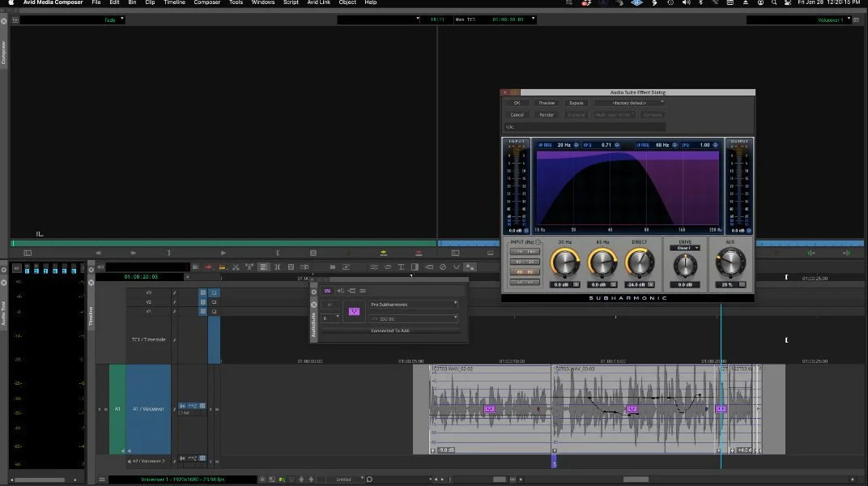Screen dimensions: 868x486
Task: Click the macOS Spotlight search icon
Action: click(x=774, y=2)
